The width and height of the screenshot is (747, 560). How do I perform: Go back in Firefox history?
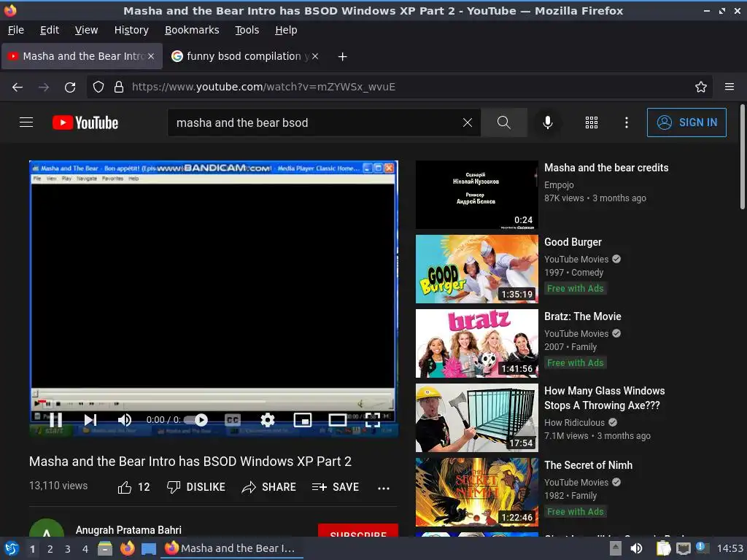[18, 87]
